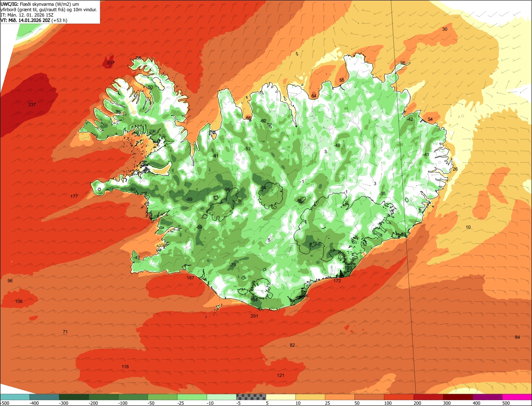Screen dimensions: 532x406
Task: Click the magenta legend swatch above 500
Action: [517, 397]
